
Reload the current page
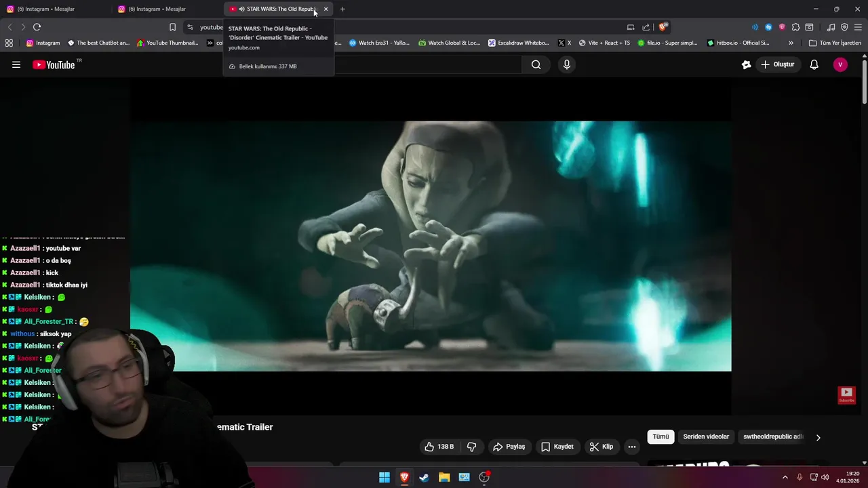pyautogui.click(x=37, y=27)
